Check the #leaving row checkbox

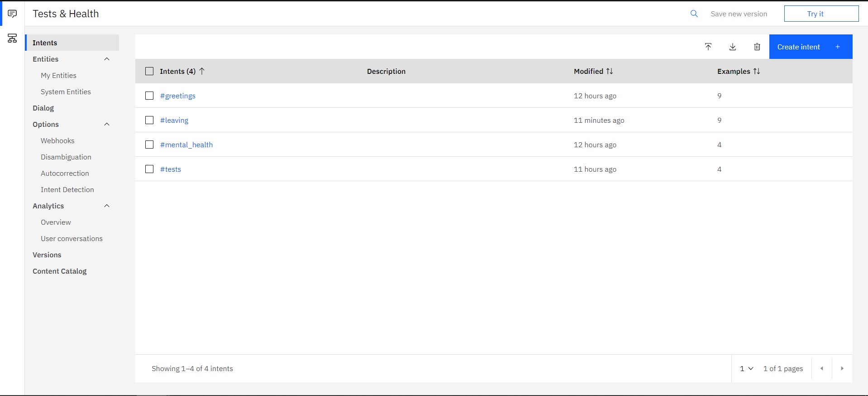149,120
